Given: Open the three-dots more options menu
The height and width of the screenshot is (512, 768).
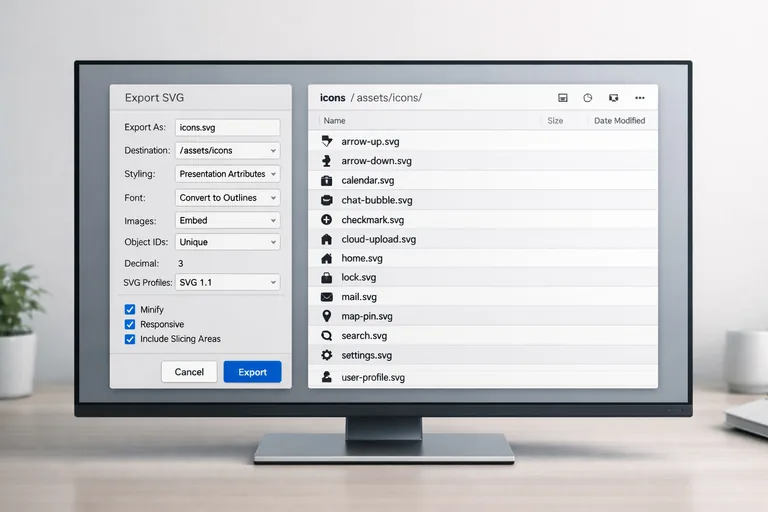Looking at the screenshot, I should coord(640,98).
